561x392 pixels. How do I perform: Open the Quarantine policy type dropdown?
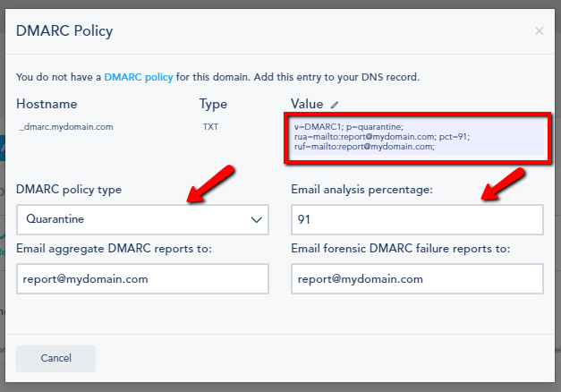click(142, 218)
